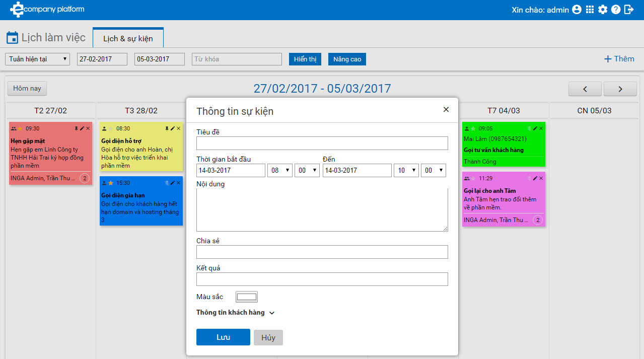Star the 08:30 Gọi điện hỗ trợ event

[x=110, y=128]
